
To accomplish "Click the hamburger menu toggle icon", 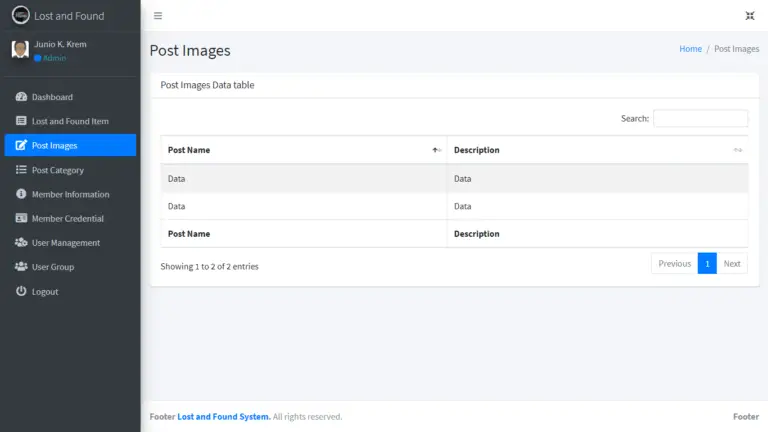I will [158, 16].
